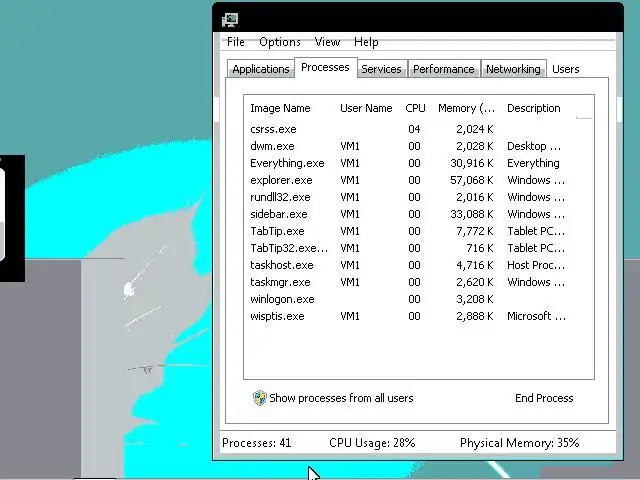Open the Options menu
The image size is (640, 480).
(280, 42)
